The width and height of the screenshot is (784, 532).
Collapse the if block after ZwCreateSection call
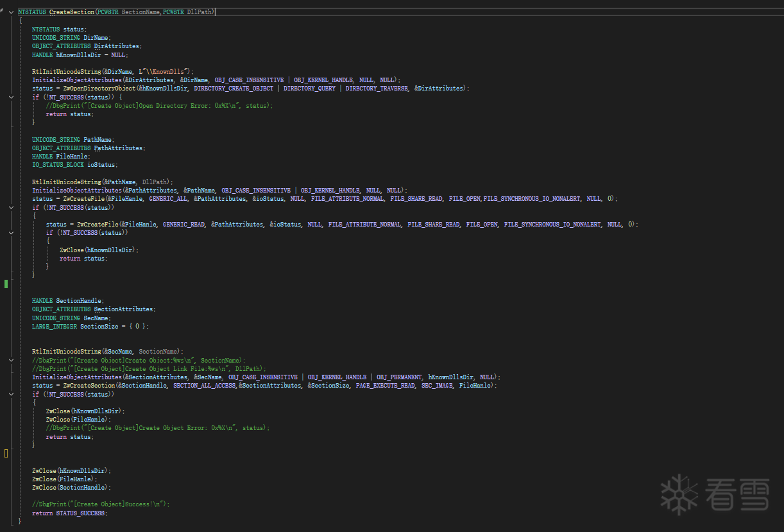pos(11,394)
